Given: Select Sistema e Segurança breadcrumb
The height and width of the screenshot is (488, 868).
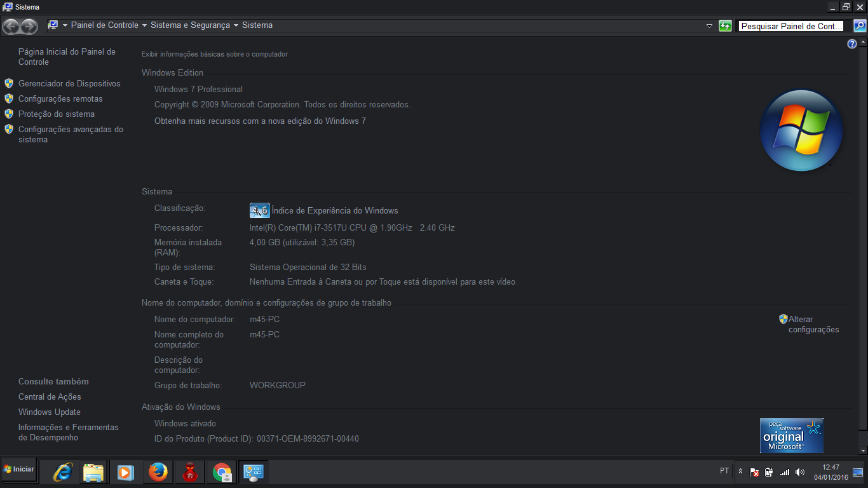Looking at the screenshot, I should pos(190,25).
